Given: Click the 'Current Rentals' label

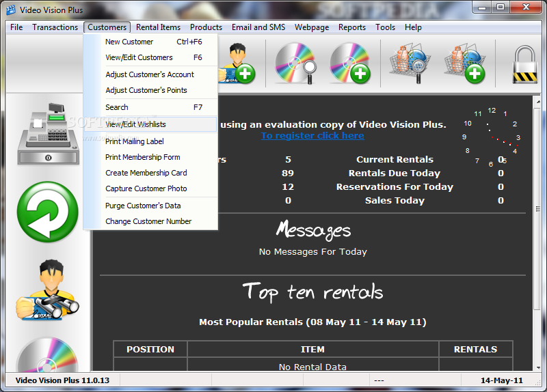Looking at the screenshot, I should pyautogui.click(x=395, y=160).
